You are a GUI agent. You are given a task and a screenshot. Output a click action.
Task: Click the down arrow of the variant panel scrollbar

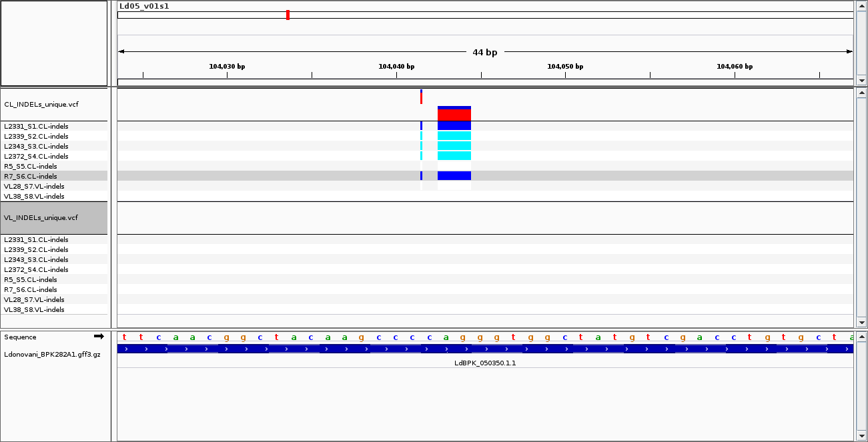pyautogui.click(x=861, y=322)
